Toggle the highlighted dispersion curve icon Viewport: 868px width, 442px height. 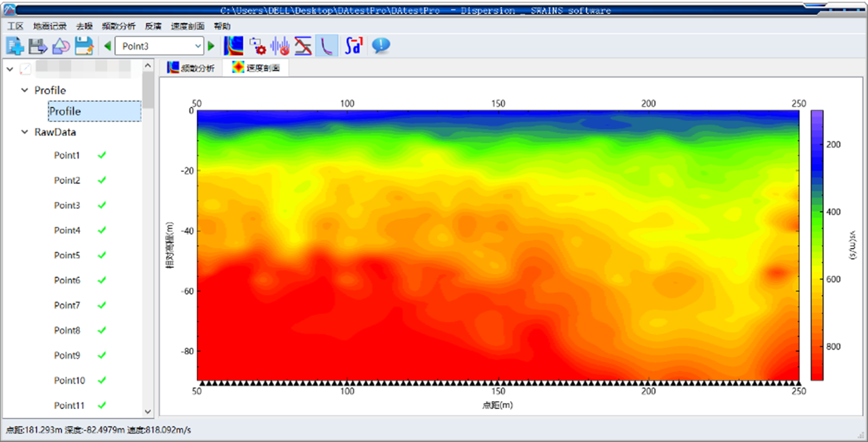click(x=327, y=46)
